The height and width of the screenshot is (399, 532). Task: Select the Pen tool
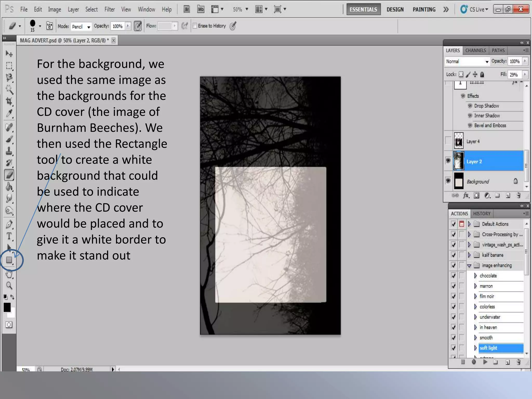coord(9,224)
